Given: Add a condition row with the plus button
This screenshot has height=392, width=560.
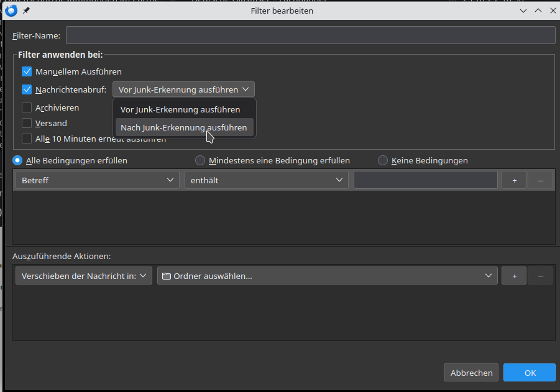Looking at the screenshot, I should [514, 180].
